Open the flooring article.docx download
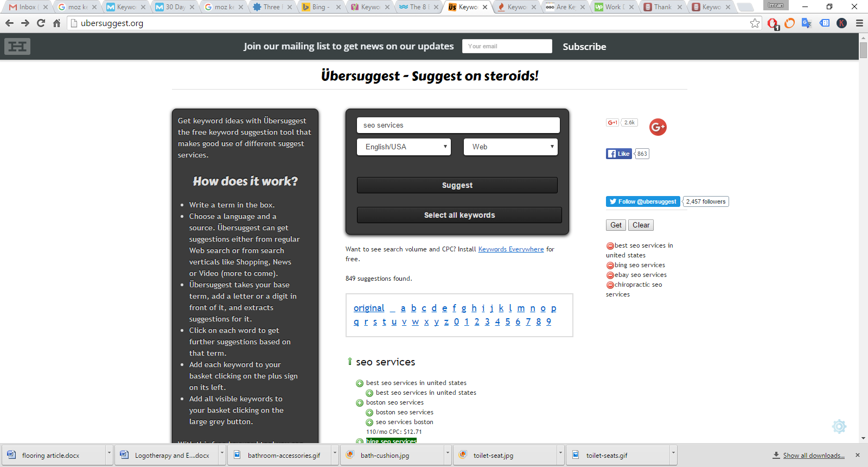 click(54, 455)
